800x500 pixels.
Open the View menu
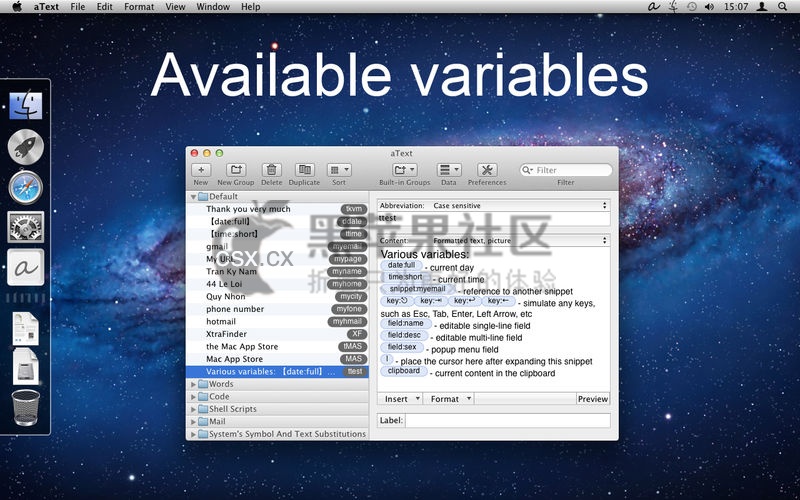(x=175, y=7)
